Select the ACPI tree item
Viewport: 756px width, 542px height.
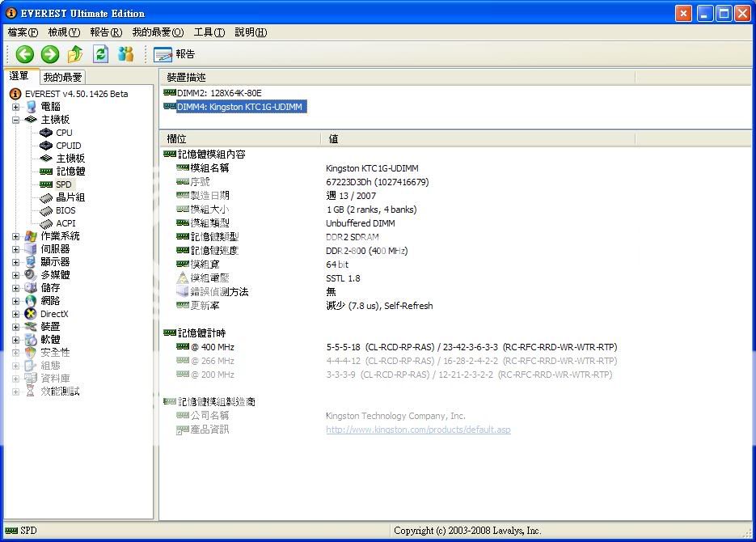pos(65,223)
